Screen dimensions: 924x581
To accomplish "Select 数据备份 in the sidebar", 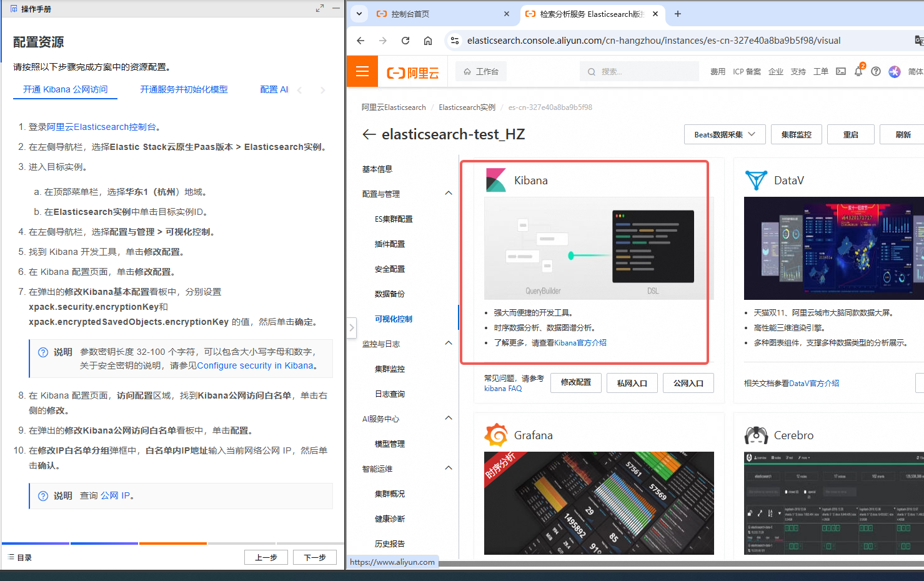I will point(390,294).
